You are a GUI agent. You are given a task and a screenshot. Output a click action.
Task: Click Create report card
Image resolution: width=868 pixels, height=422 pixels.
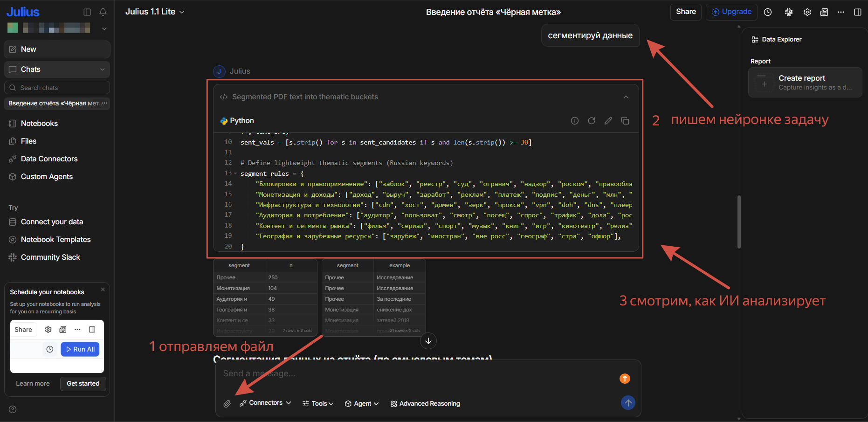[x=805, y=83]
